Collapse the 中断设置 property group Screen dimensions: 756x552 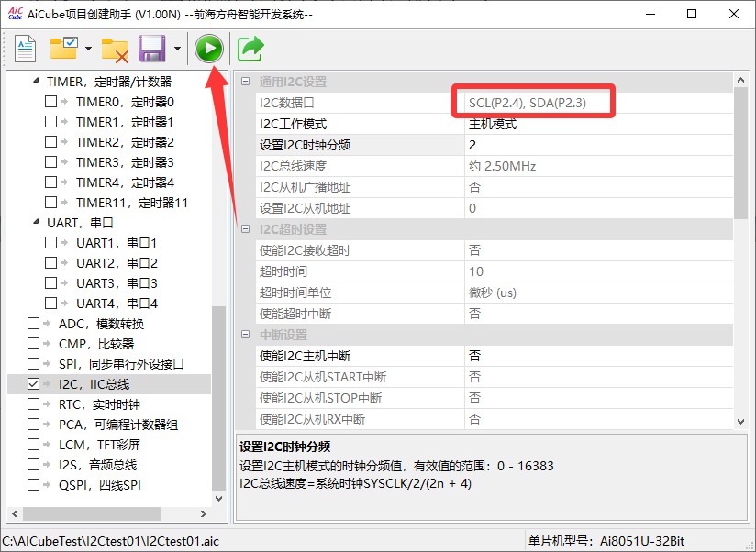click(x=245, y=335)
